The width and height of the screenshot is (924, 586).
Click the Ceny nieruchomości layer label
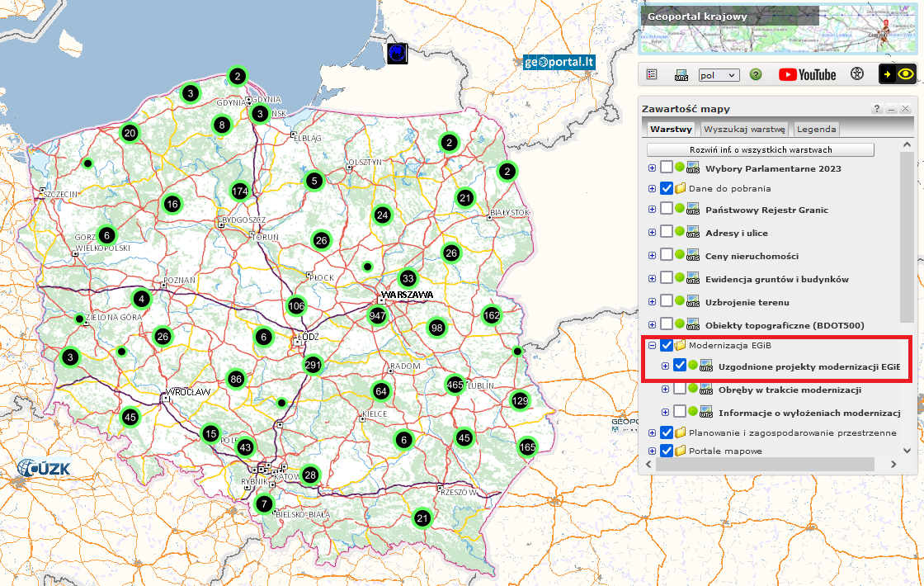pyautogui.click(x=752, y=256)
